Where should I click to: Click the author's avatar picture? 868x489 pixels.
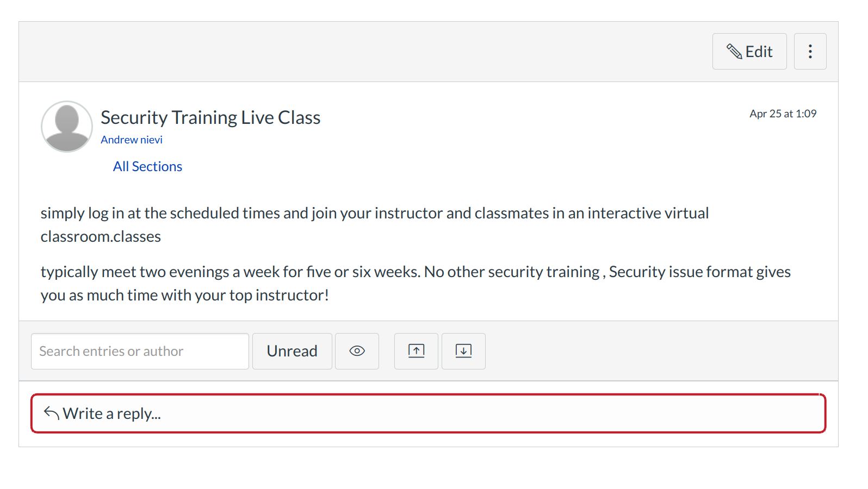[x=67, y=127]
